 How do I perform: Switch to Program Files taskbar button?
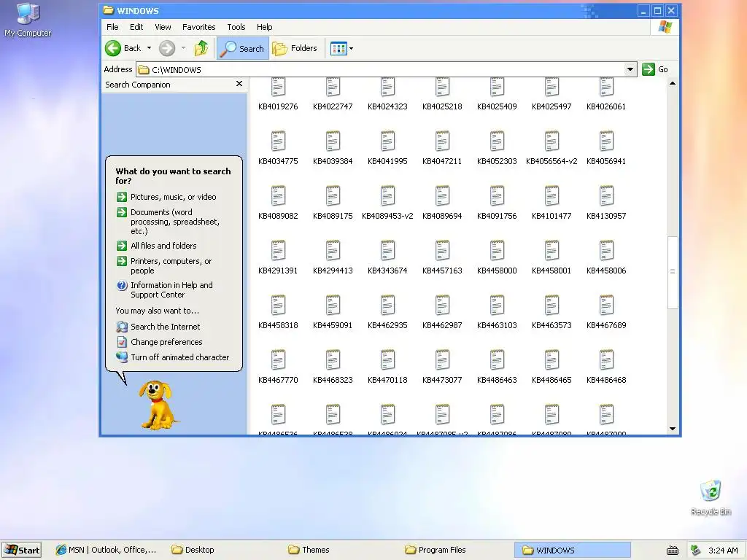[436, 550]
